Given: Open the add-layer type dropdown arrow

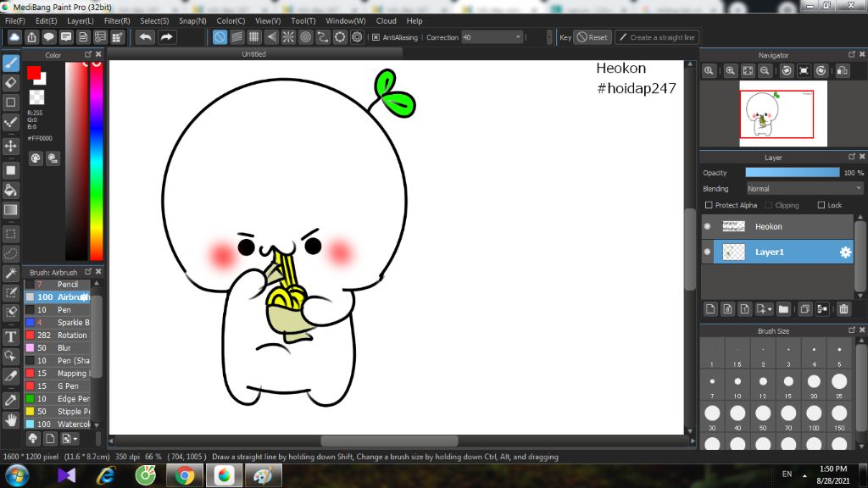Looking at the screenshot, I should (x=770, y=309).
